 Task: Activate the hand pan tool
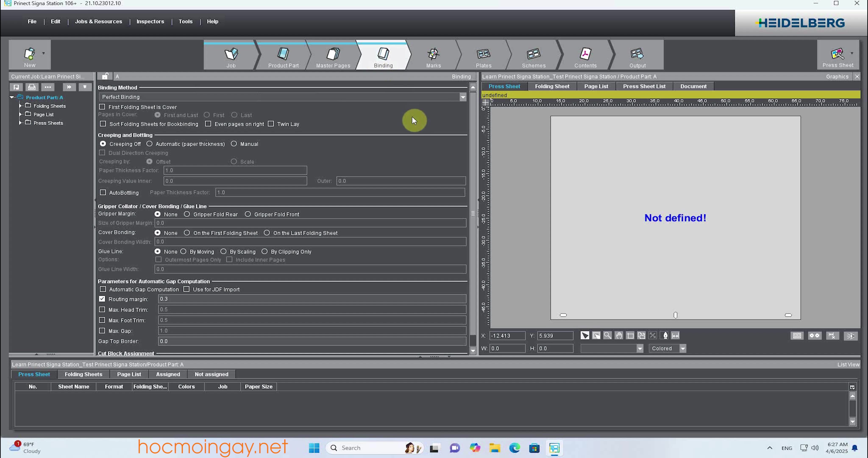coord(619,335)
